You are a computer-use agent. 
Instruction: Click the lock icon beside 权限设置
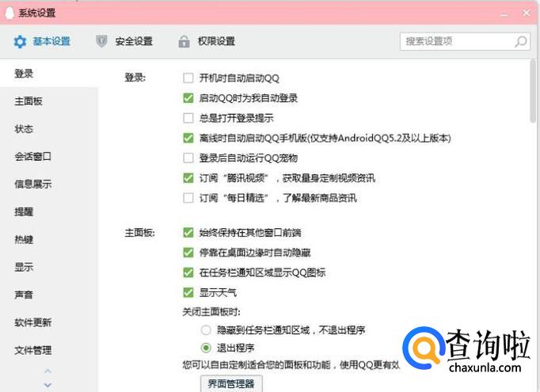point(184,42)
